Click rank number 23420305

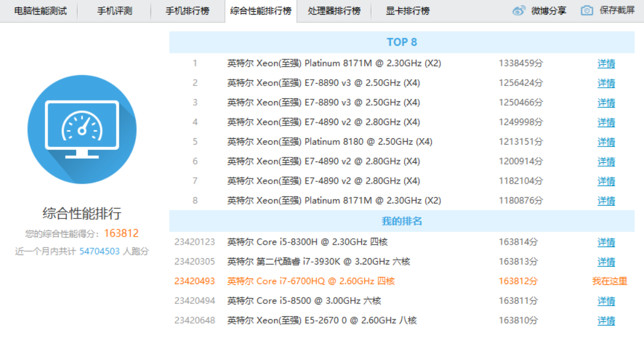point(195,262)
